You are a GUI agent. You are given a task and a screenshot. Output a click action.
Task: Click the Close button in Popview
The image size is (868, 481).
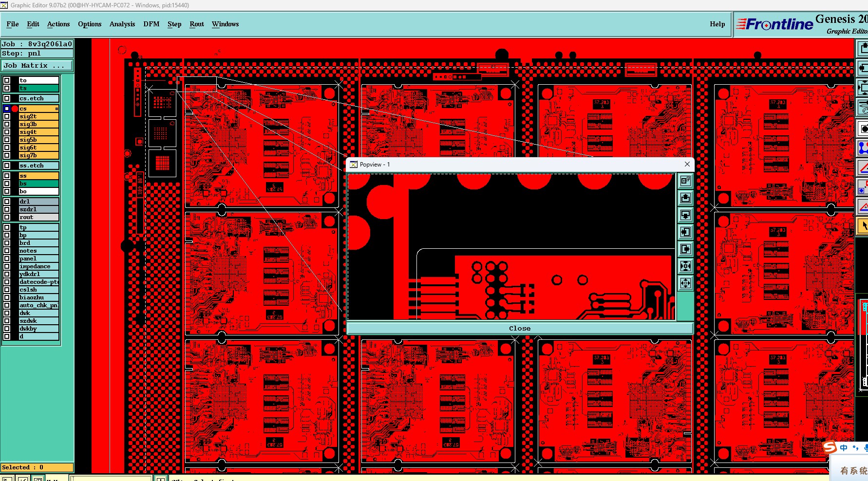pyautogui.click(x=520, y=328)
